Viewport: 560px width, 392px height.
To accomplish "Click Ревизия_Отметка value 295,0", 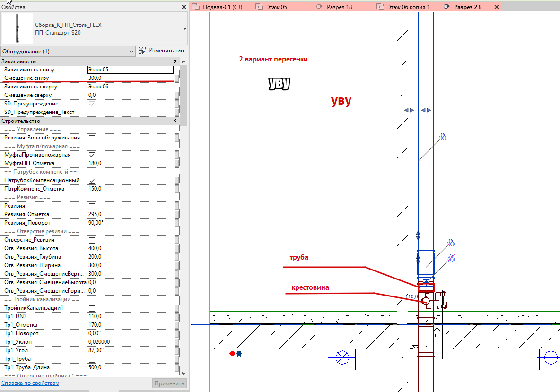I will (x=131, y=214).
